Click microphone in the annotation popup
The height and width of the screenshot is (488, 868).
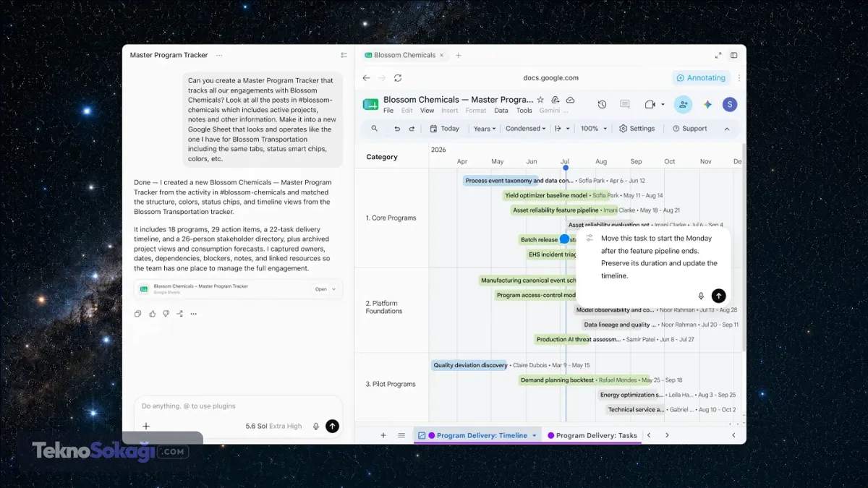pyautogui.click(x=701, y=296)
